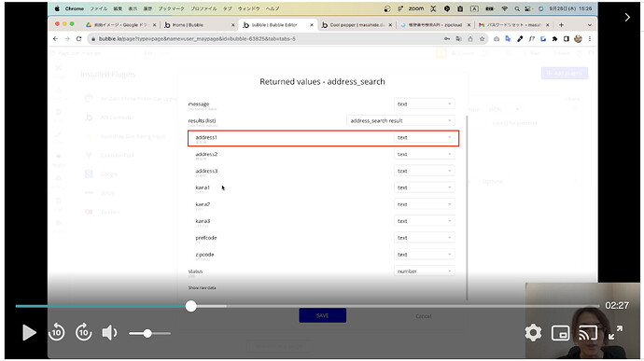Mute the video with speaker icon
Viewport: 644px width, 361px height.
109,333
